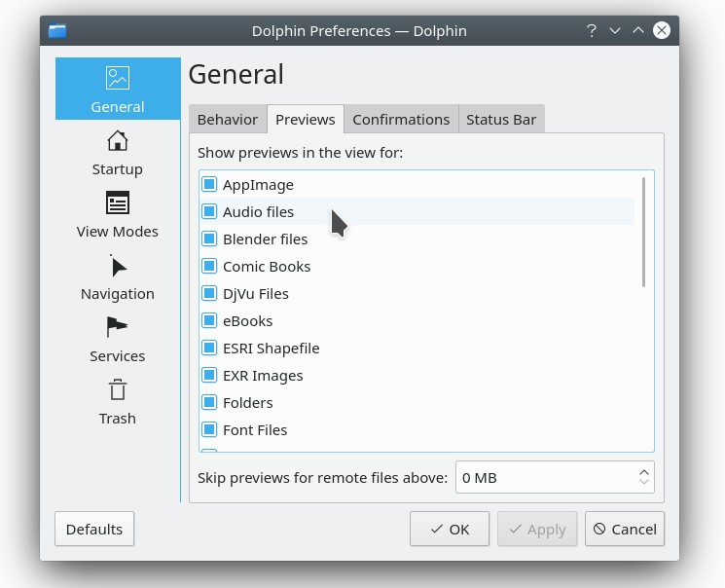Screen dimensions: 725x588
Task: Open View Modes settings icon
Action: 118,203
